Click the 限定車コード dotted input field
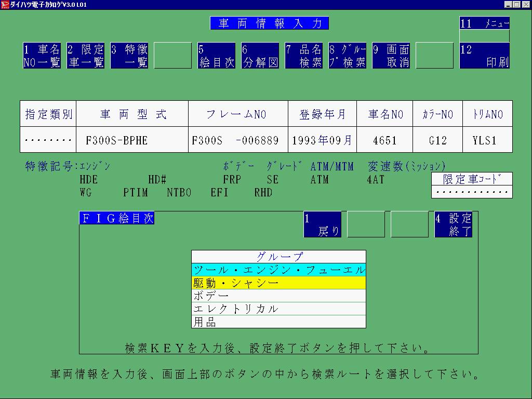The height and width of the screenshot is (399, 532). pyautogui.click(x=472, y=192)
